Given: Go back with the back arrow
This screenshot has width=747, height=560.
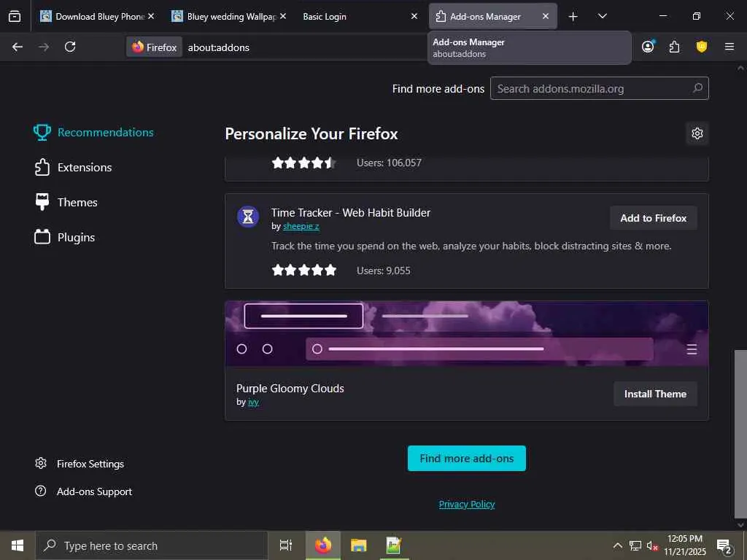Looking at the screenshot, I should click(x=18, y=47).
